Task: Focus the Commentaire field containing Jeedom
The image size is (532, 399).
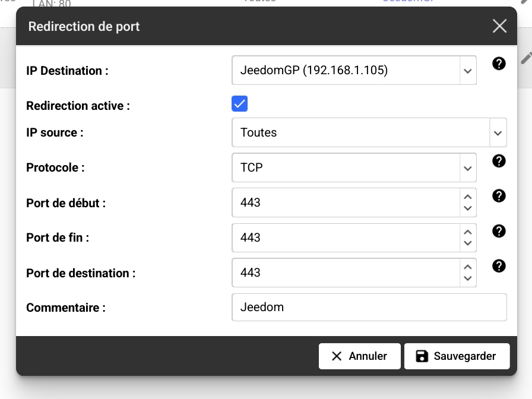Action: (369, 307)
